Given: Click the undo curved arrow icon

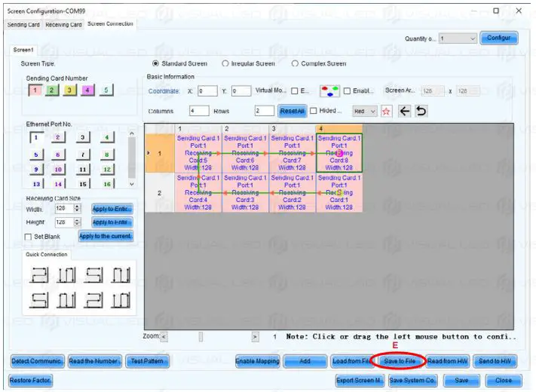Looking at the screenshot, I should click(x=421, y=111).
